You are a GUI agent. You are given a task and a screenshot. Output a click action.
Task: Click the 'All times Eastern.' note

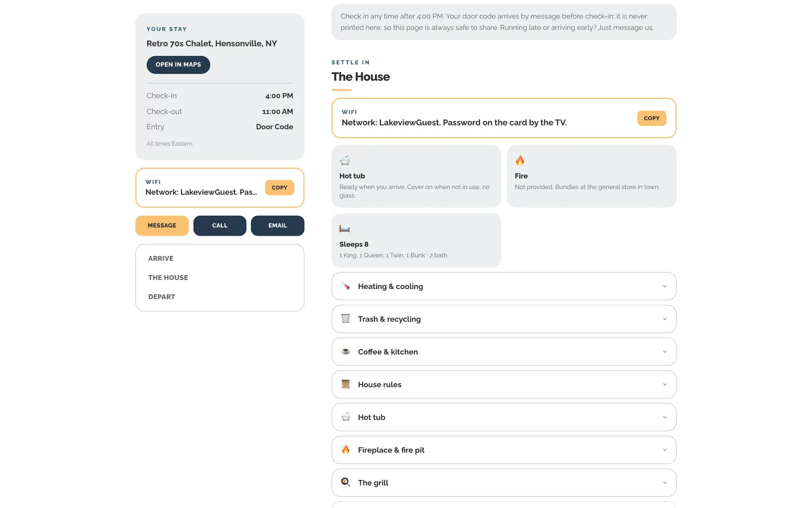(170, 144)
